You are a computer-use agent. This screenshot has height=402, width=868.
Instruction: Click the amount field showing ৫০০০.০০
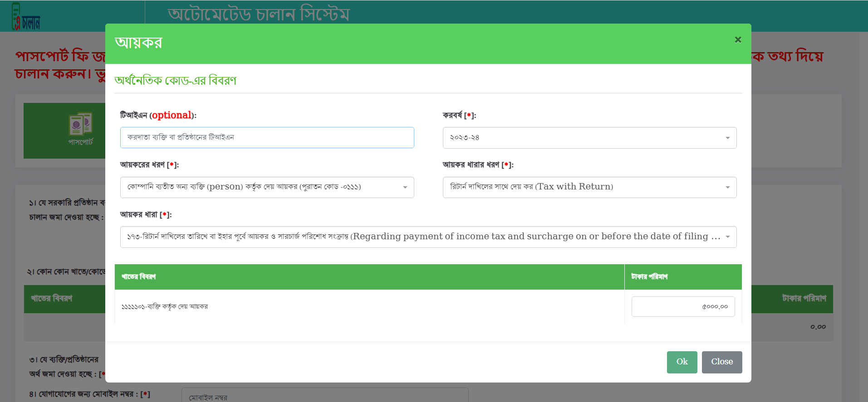(682, 307)
